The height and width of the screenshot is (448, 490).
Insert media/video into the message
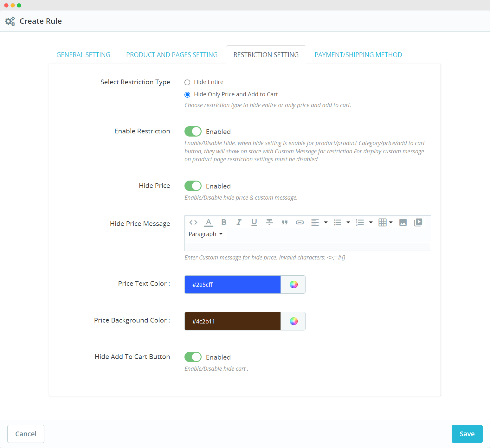(418, 222)
